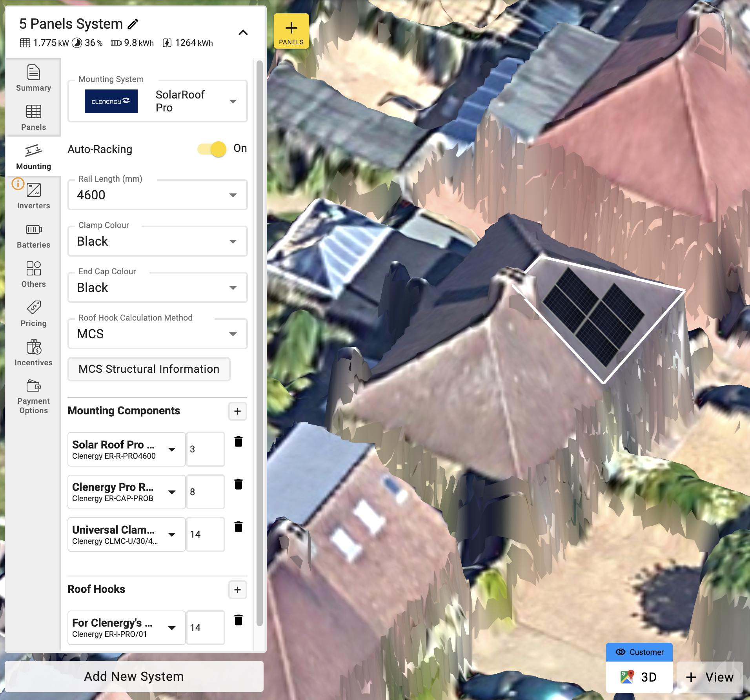Collapse the 5 Panels System header chevron
The image size is (750, 700).
pos(243,33)
